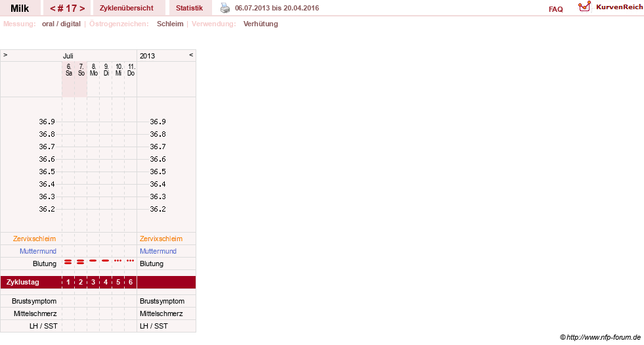Click left-axis temperature label 36.9

(47, 122)
